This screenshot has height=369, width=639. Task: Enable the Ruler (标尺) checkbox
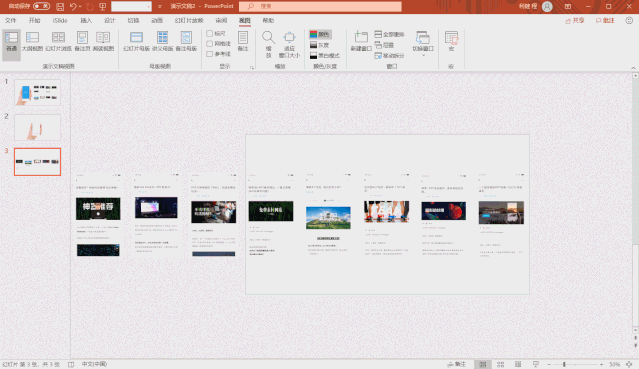click(209, 33)
